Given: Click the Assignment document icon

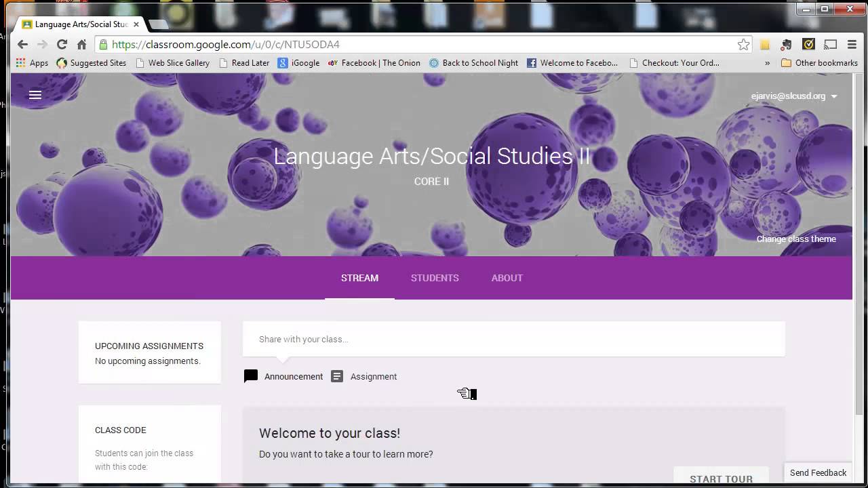Looking at the screenshot, I should click(337, 376).
